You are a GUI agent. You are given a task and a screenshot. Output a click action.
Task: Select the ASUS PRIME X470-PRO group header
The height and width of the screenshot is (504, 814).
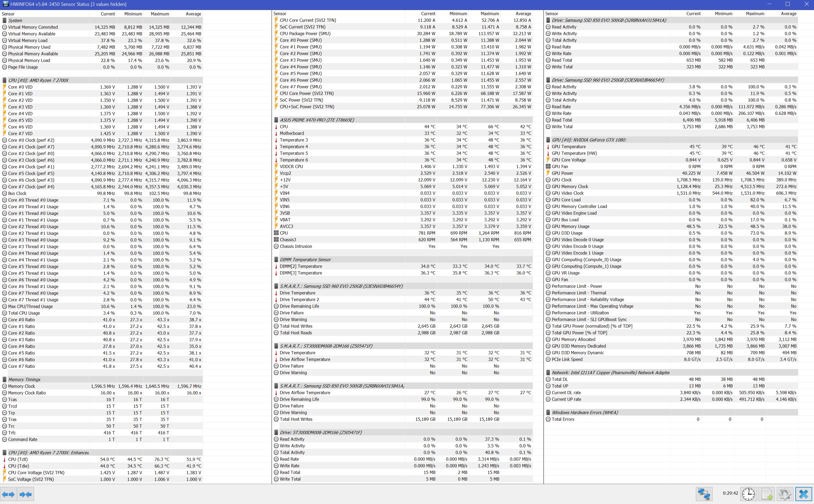coord(316,120)
